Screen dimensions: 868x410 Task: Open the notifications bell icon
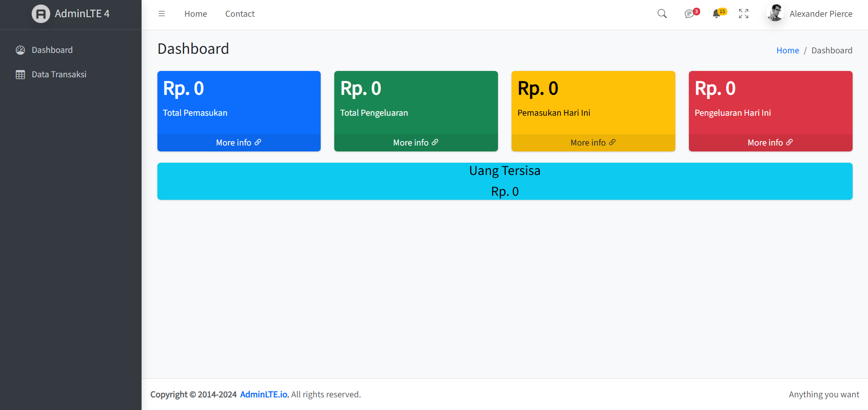coord(716,14)
